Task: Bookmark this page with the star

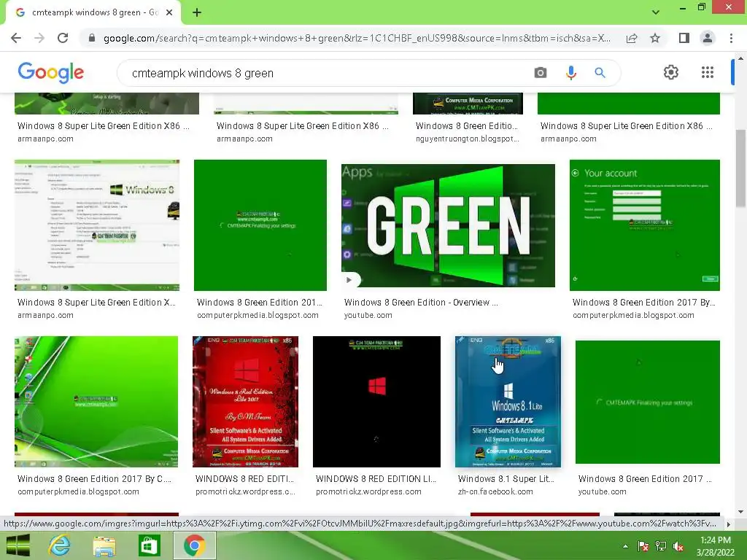Action: [655, 38]
